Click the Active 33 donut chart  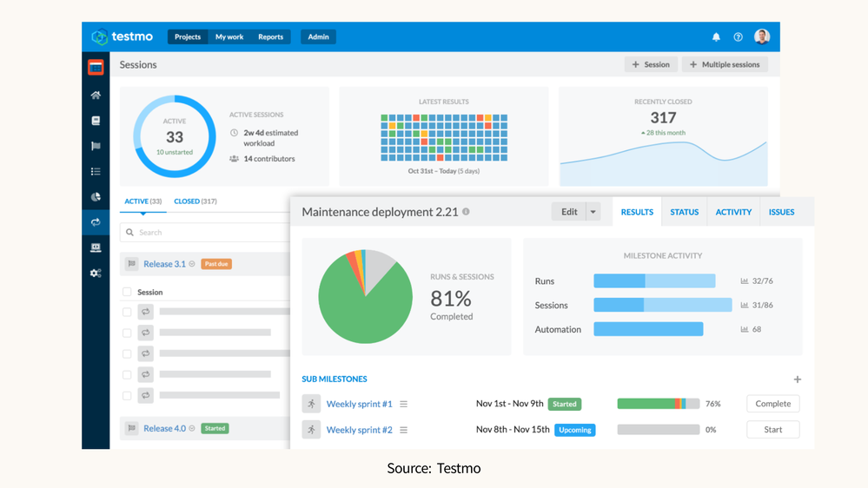click(175, 136)
